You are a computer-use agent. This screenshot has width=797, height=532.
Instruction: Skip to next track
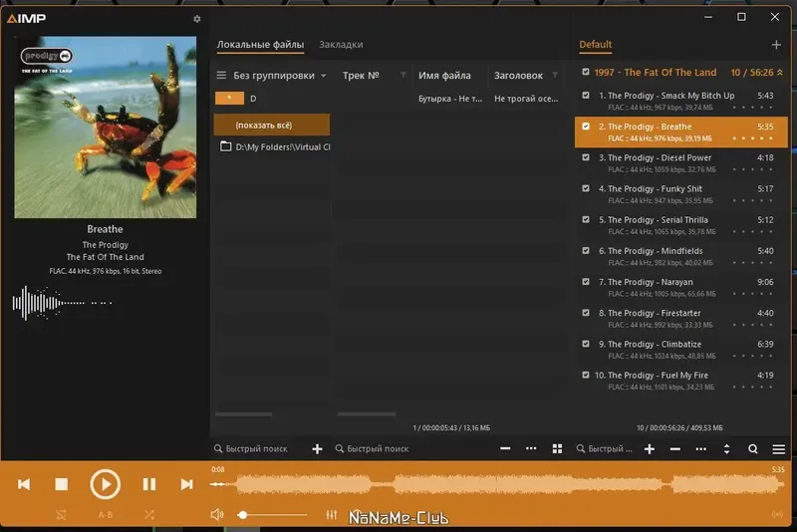186,484
